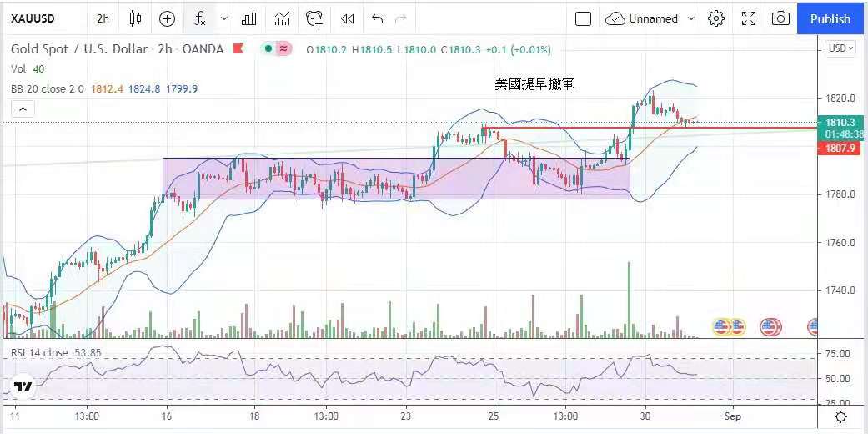Open the indicators fx menu
Image resolution: width=868 pixels, height=434 pixels.
tap(199, 18)
